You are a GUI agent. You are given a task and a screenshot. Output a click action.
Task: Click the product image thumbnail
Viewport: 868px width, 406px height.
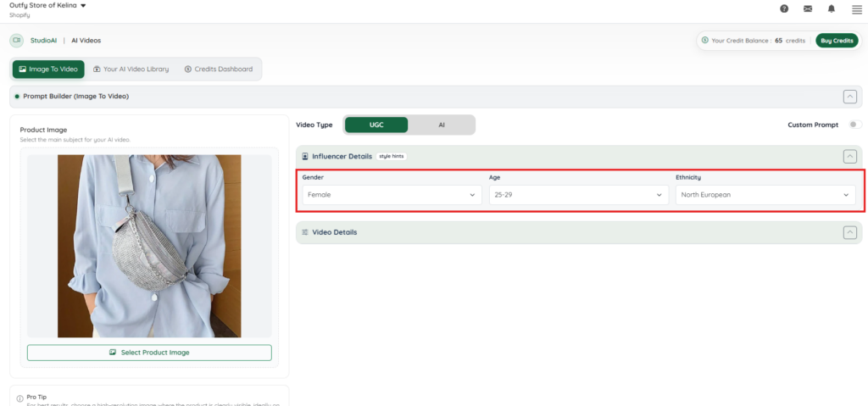pos(149,246)
